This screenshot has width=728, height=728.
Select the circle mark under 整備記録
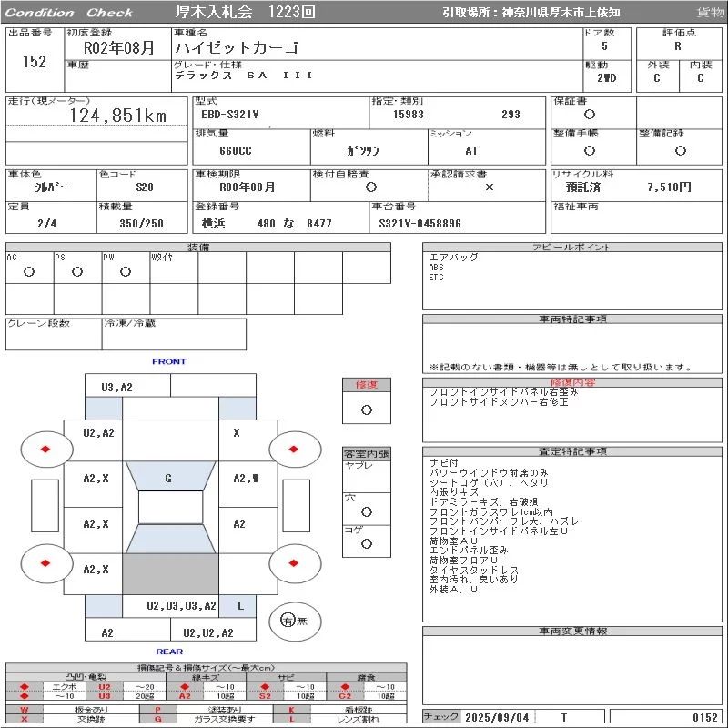(x=681, y=150)
